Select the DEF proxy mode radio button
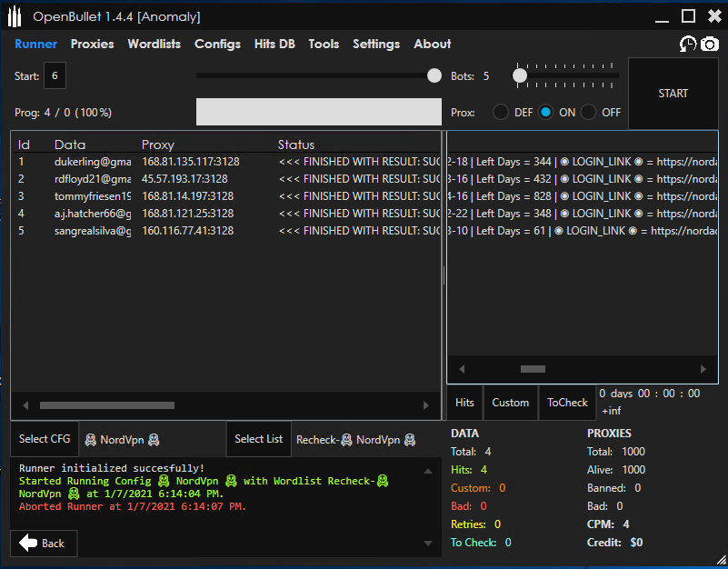This screenshot has height=569, width=728. 501,112
